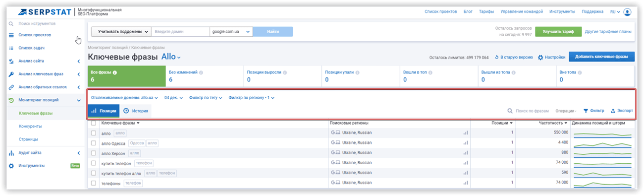The width and height of the screenshot is (644, 196).
Task: Click the Анализ ключевых фраз key icon
Action: 11,74
